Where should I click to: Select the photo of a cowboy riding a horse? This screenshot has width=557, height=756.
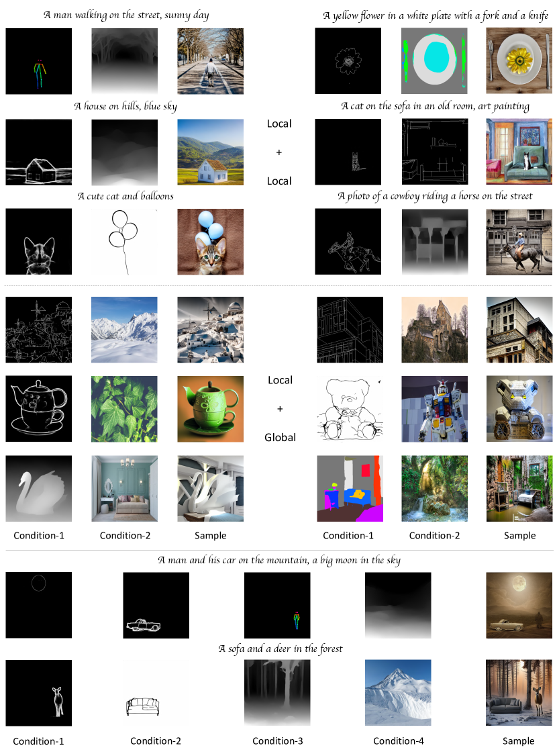pos(519,242)
